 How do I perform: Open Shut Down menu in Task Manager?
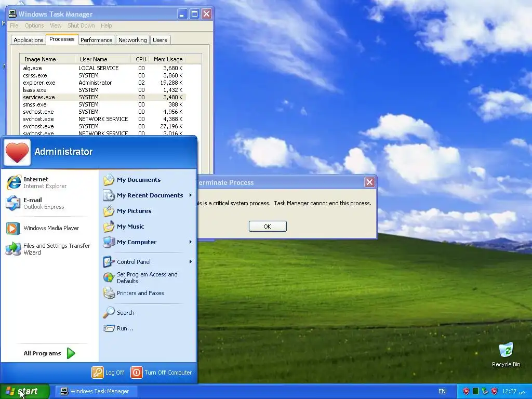click(x=81, y=25)
